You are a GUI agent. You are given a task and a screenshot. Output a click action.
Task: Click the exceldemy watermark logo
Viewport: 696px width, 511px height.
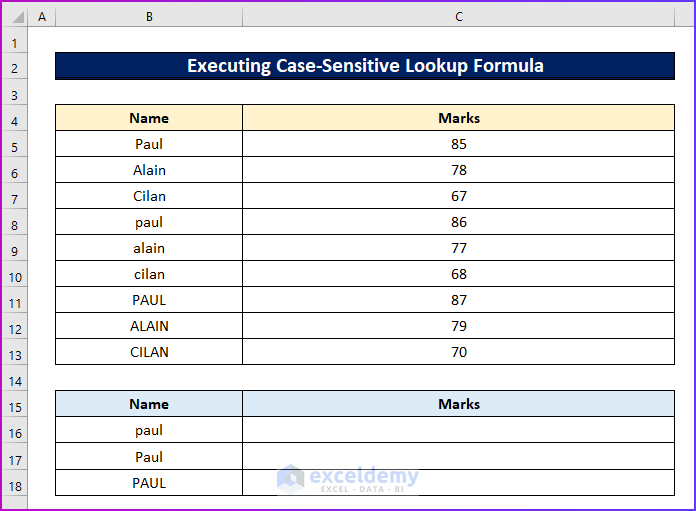pyautogui.click(x=291, y=478)
